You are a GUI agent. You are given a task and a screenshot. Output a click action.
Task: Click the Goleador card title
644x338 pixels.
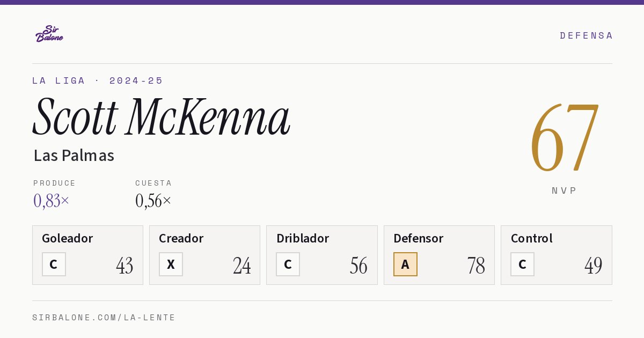click(68, 238)
